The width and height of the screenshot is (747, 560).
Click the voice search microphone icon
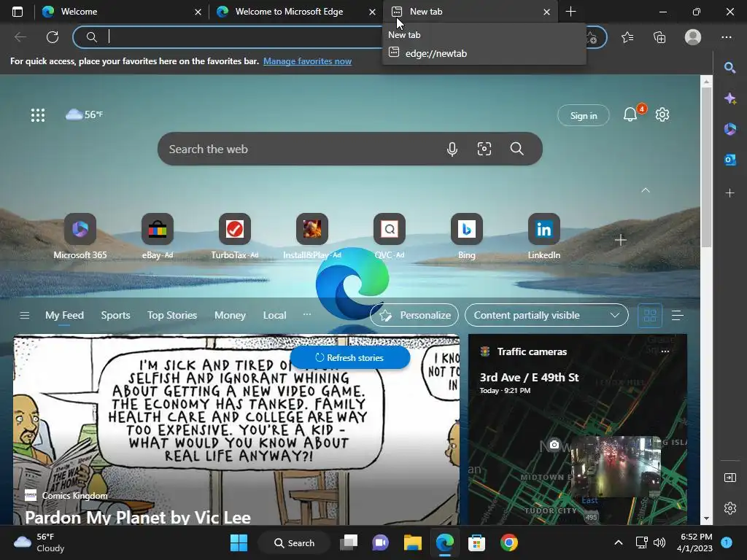coord(452,149)
